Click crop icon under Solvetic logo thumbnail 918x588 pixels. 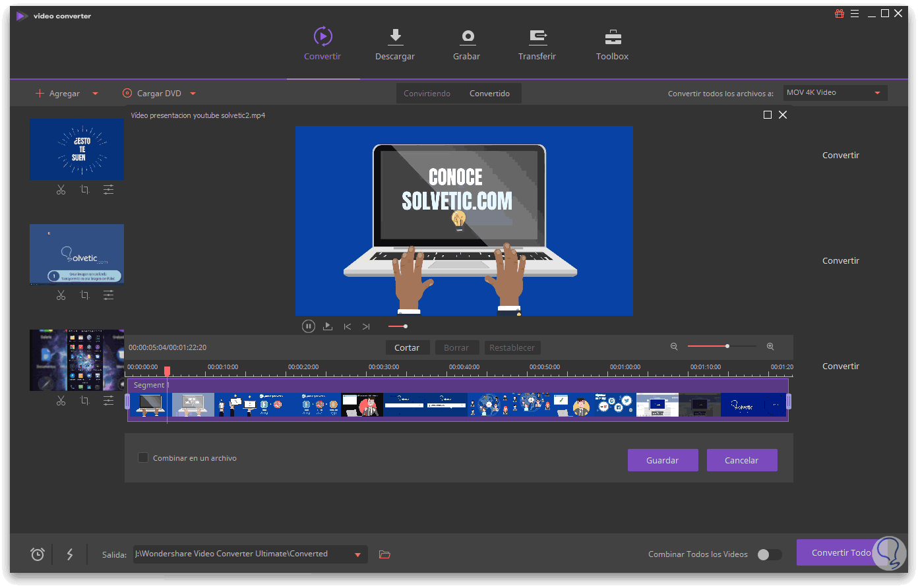84,295
